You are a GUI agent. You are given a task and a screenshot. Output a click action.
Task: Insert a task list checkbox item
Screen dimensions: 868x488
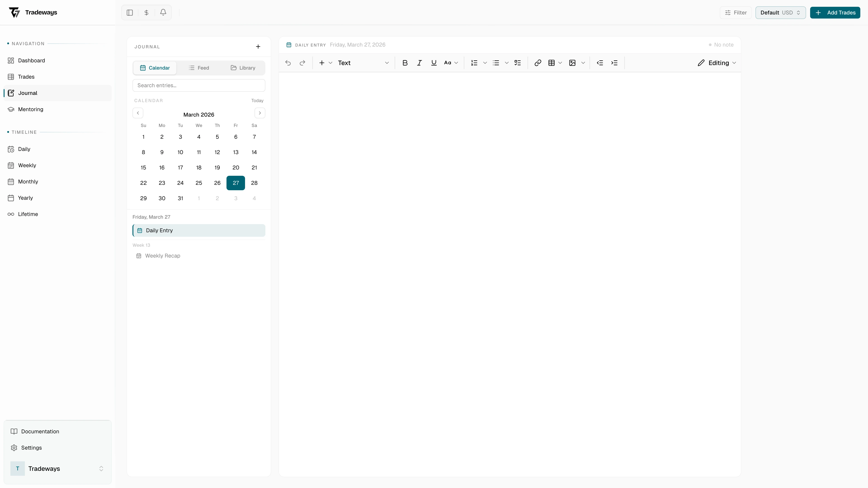pos(518,63)
